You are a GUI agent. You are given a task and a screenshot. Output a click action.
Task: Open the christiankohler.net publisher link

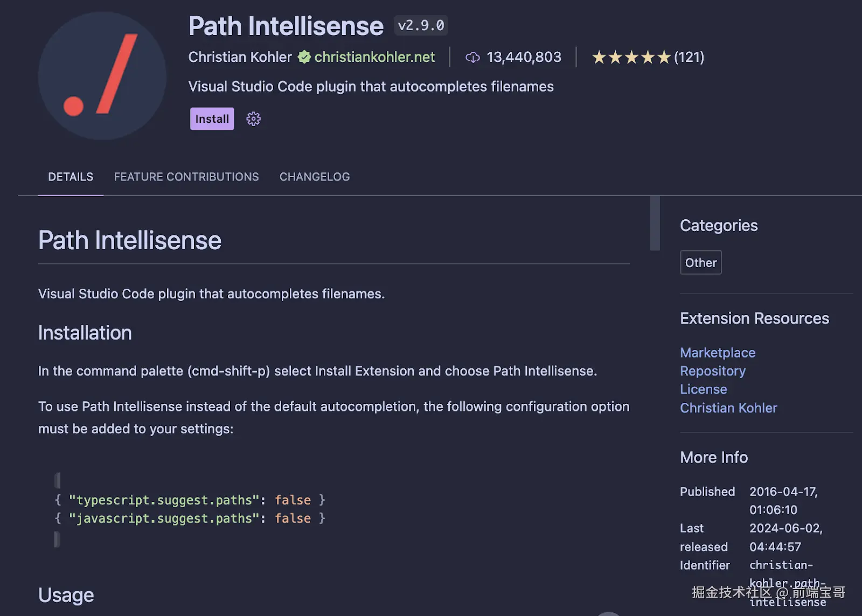click(x=374, y=57)
